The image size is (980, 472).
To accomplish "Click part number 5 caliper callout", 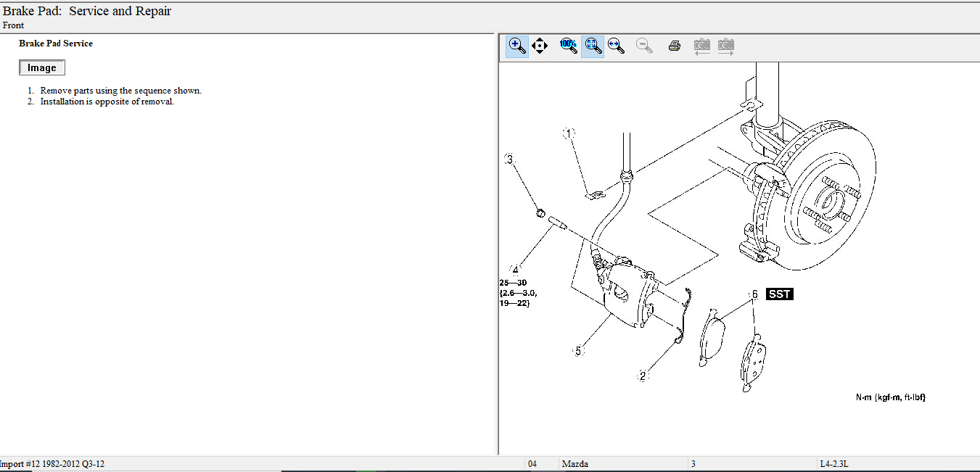I will click(x=578, y=351).
